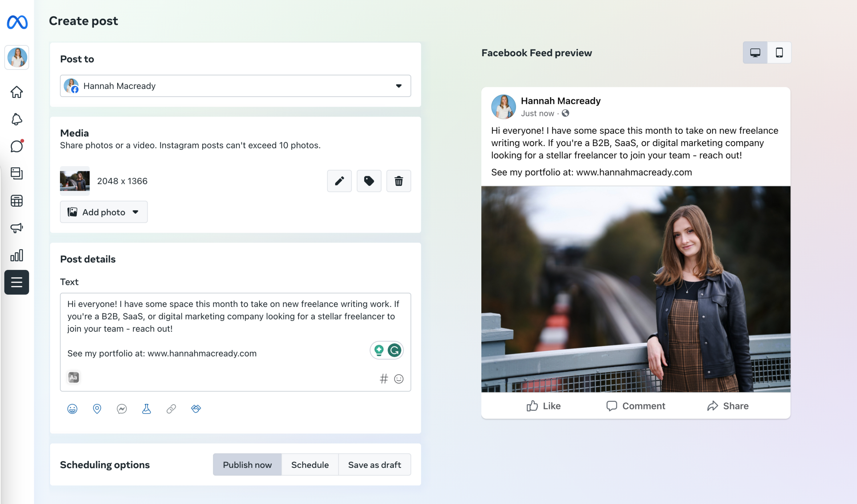Screen dimensions: 857x504
Task: Select Publish now scheduling option
Action: [x=247, y=464]
